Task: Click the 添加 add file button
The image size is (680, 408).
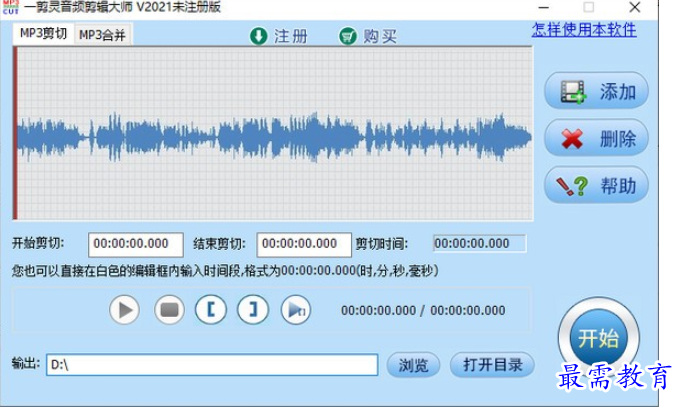Action: 596,91
